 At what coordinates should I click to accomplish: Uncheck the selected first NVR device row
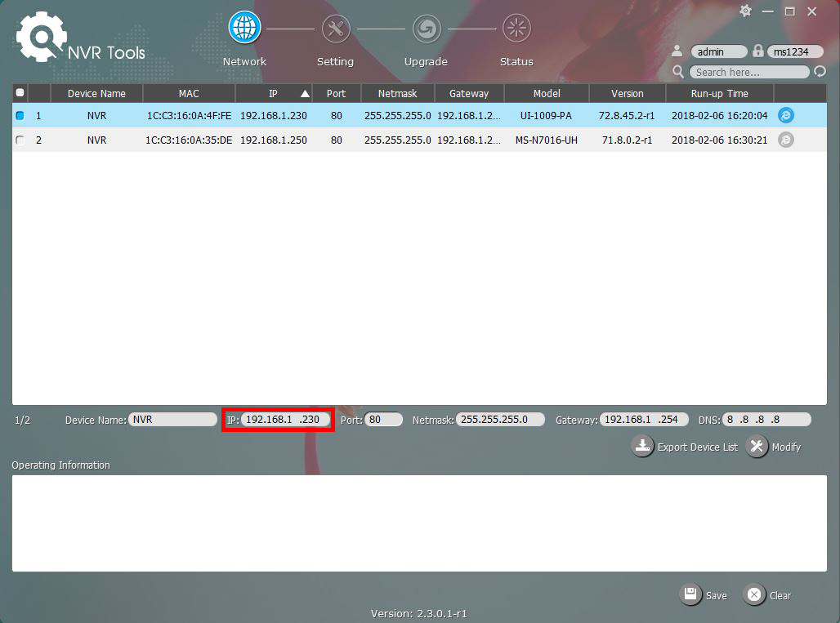point(20,115)
